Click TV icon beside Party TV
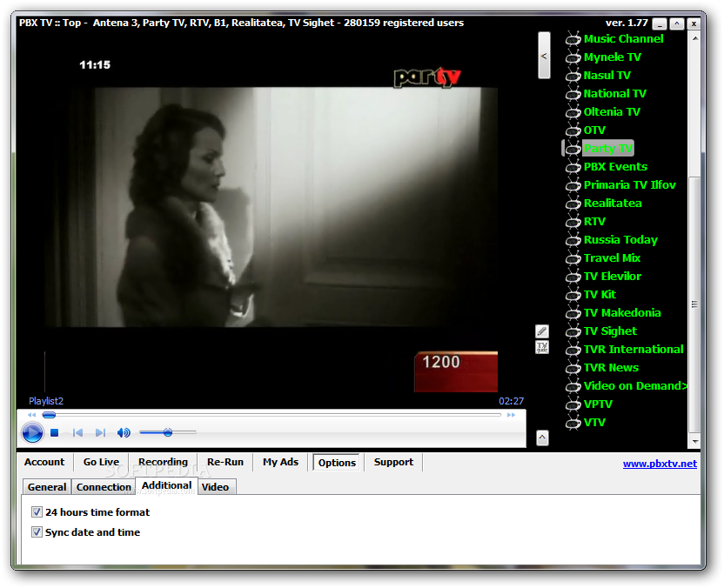Screen dimensions: 724x588 573,149
